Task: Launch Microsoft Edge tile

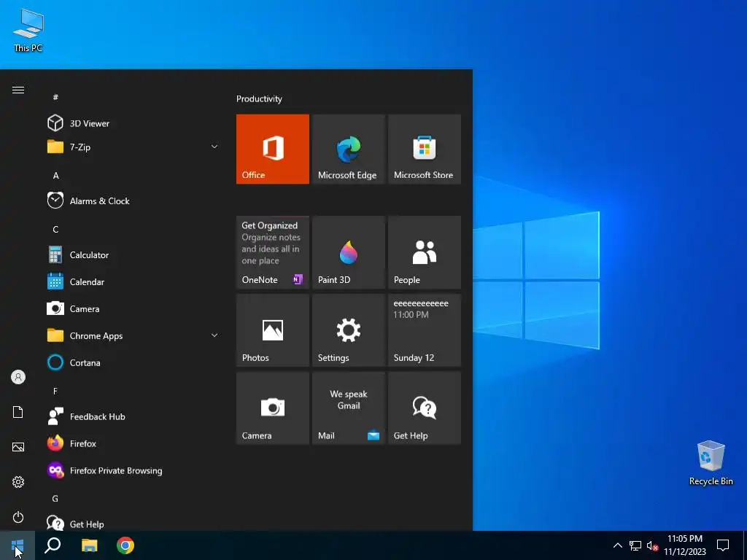Action: (348, 149)
